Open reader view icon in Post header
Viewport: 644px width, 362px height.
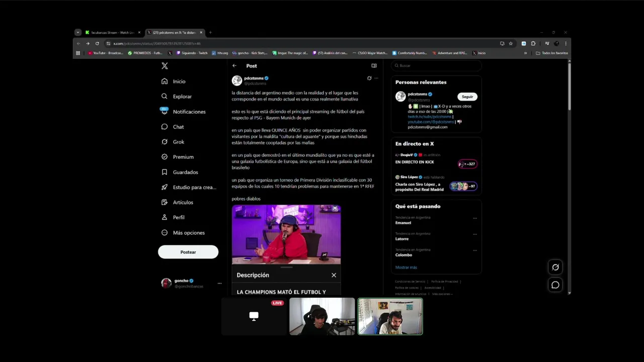coord(374,66)
